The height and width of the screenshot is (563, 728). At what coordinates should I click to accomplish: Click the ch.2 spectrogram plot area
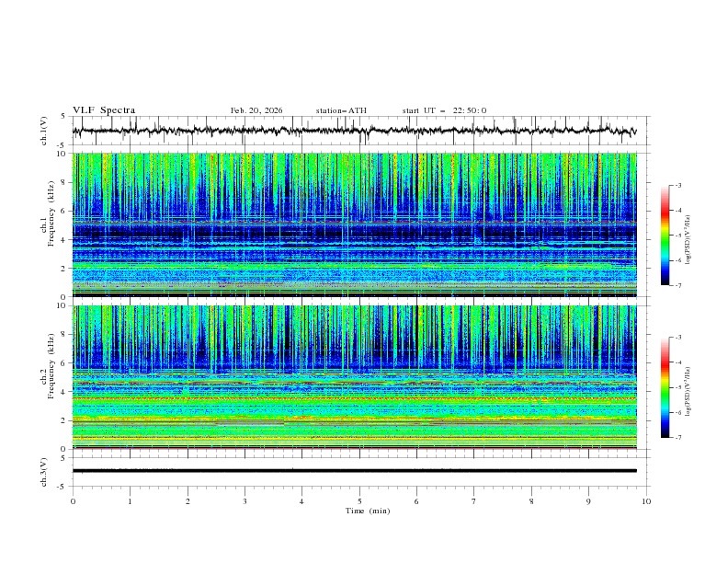(354, 377)
